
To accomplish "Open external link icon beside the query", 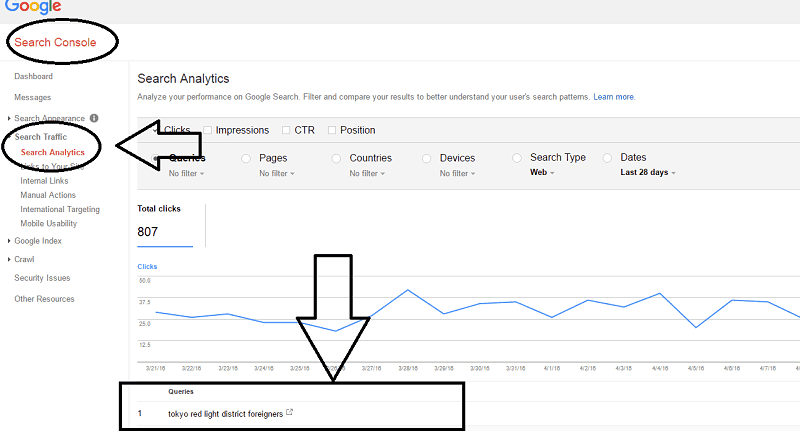I will (290, 413).
